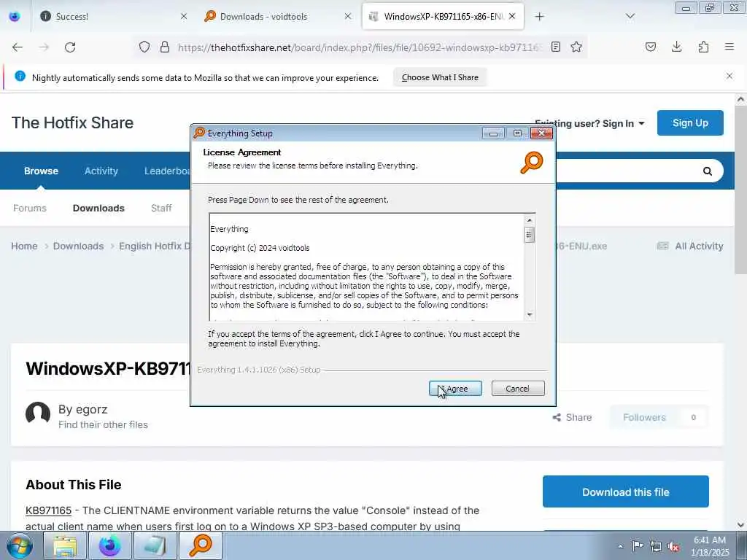Close the WindowsXP-KB971165 tab
Image resolution: width=747 pixels, height=560 pixels.
512,17
